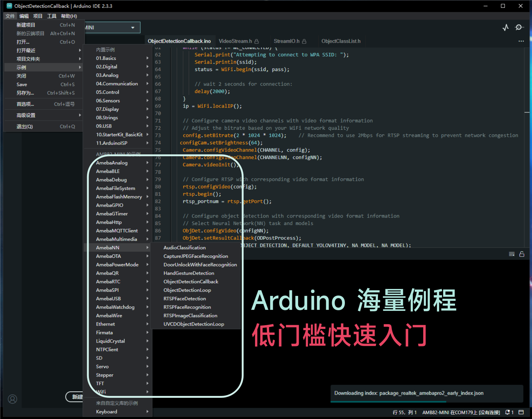
Task: Click the Arduino IDE app icon in title bar
Action: (9, 6)
